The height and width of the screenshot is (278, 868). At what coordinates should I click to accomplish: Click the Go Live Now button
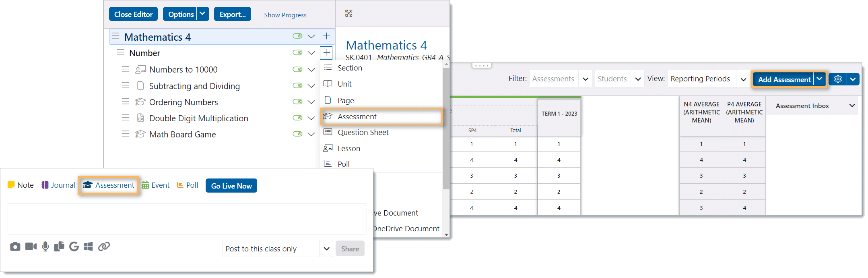tap(231, 186)
